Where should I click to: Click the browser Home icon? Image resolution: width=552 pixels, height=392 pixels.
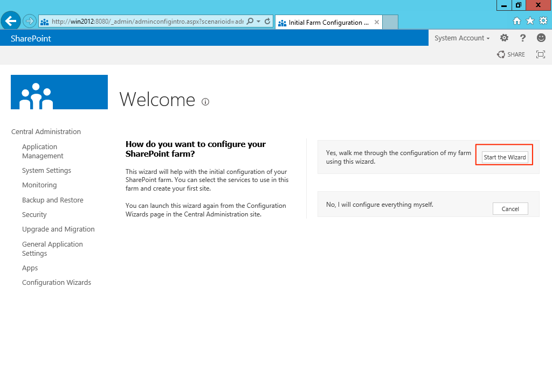[517, 21]
